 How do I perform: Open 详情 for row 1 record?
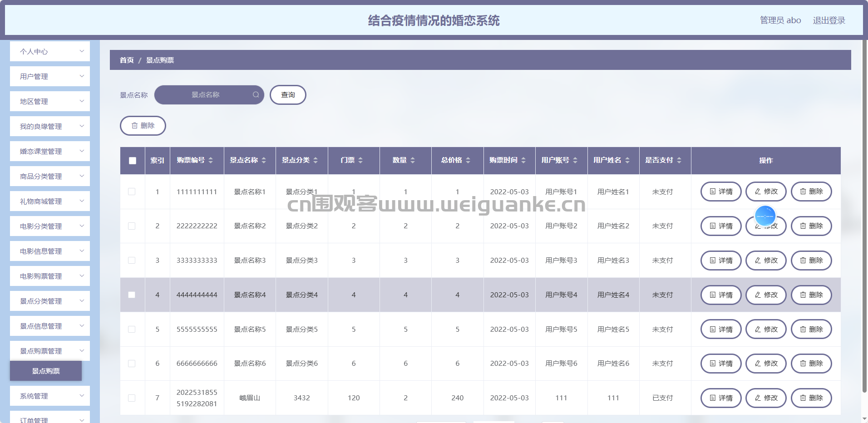720,192
